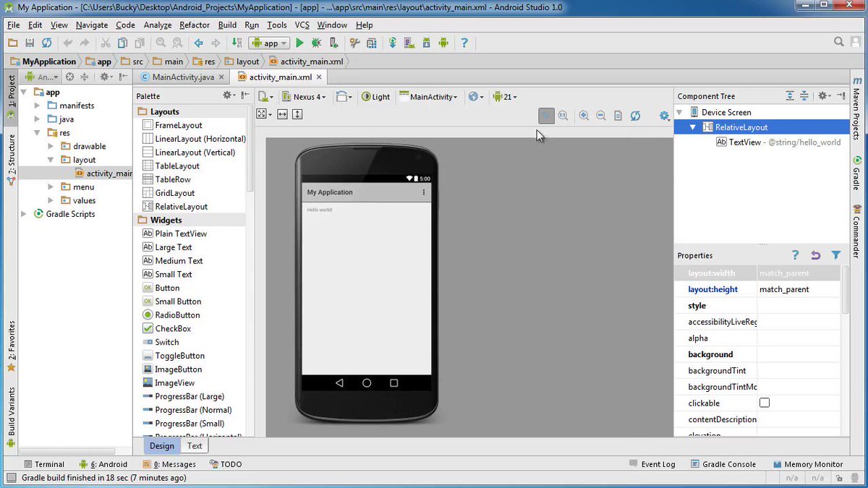868x488 pixels.
Task: Open the SDK Manager icon
Action: [x=427, y=43]
